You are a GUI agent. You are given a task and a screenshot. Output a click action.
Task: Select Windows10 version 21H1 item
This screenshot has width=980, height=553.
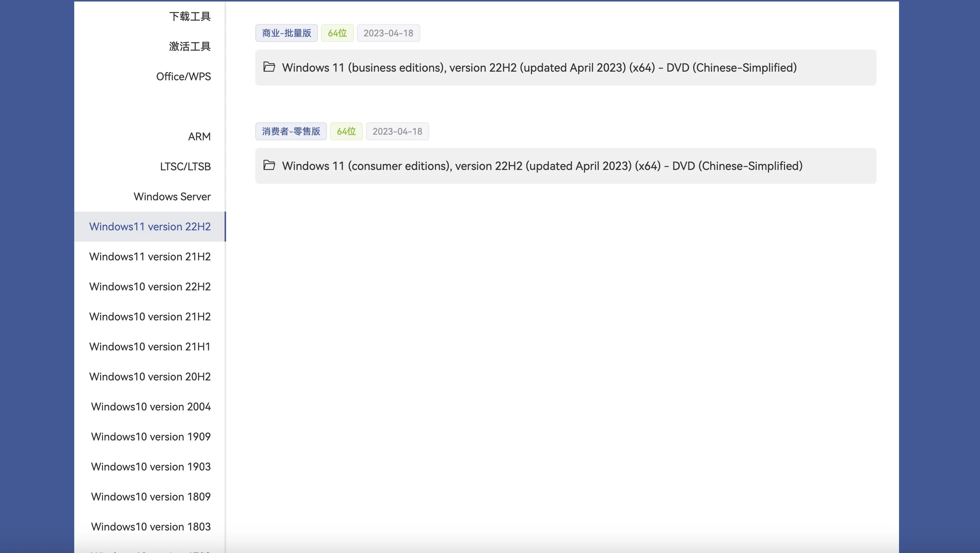coord(150,347)
